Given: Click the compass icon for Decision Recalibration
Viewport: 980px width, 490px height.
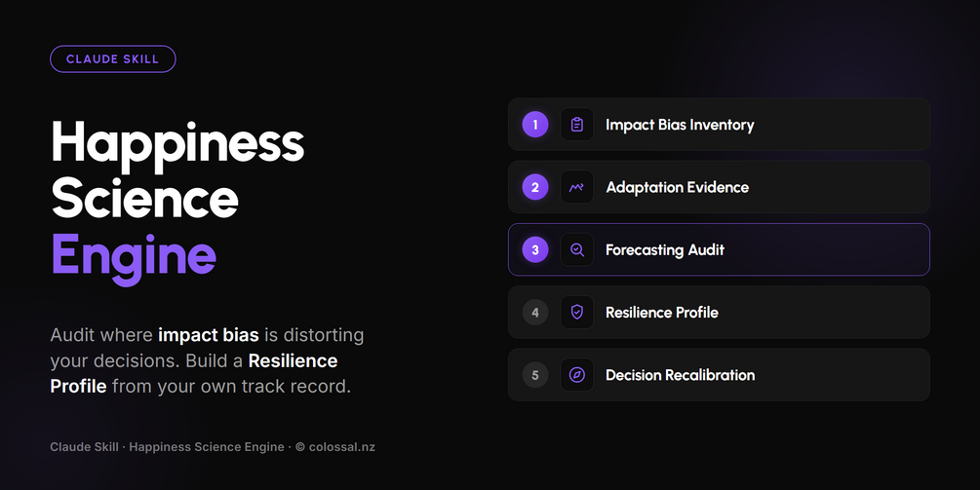Looking at the screenshot, I should tap(577, 374).
